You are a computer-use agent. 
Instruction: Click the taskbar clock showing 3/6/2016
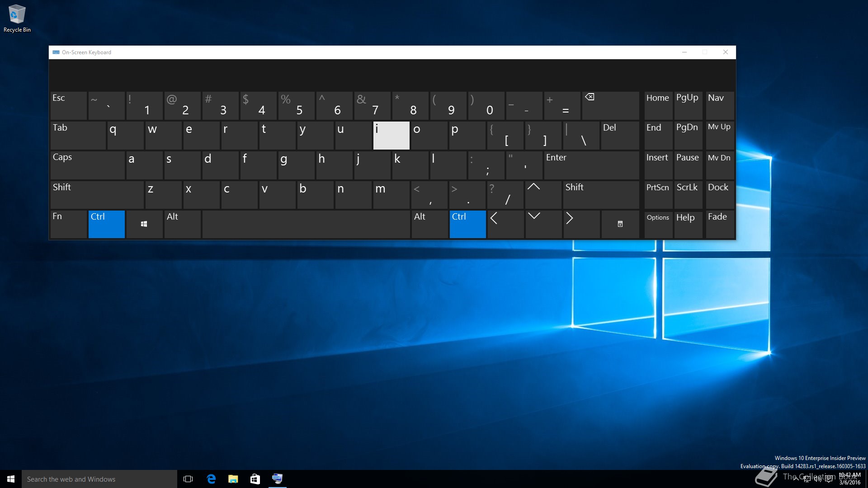tap(850, 479)
